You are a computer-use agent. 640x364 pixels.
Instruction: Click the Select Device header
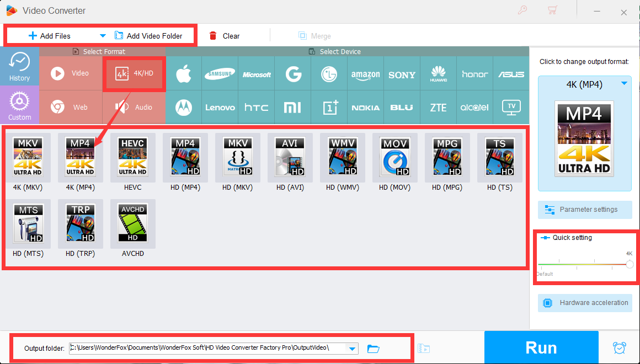click(x=335, y=51)
